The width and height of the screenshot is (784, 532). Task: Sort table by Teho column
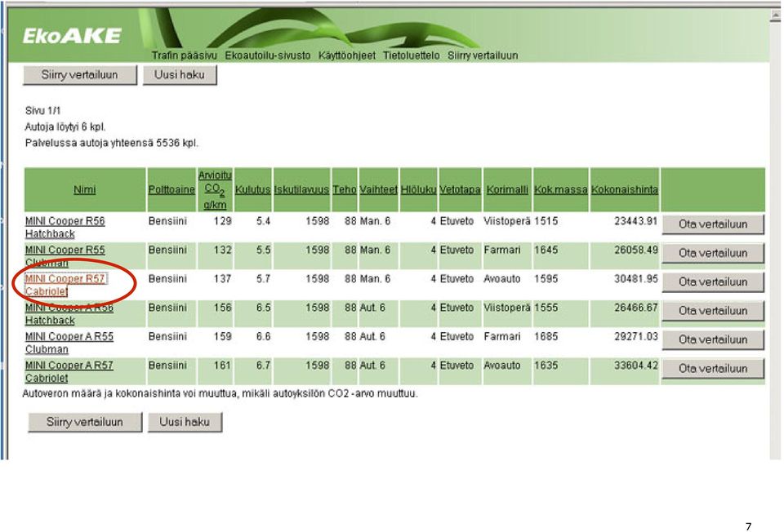pos(345,190)
